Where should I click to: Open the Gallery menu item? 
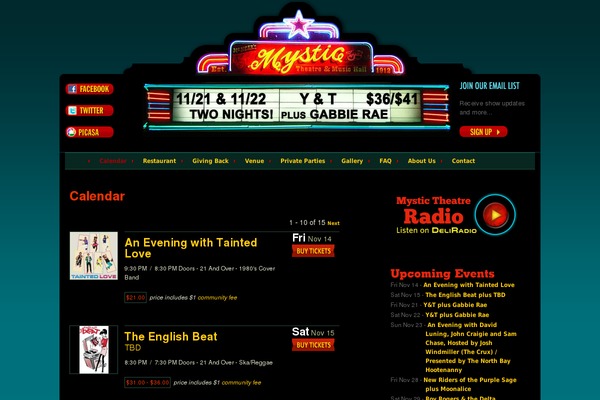pyautogui.click(x=352, y=161)
